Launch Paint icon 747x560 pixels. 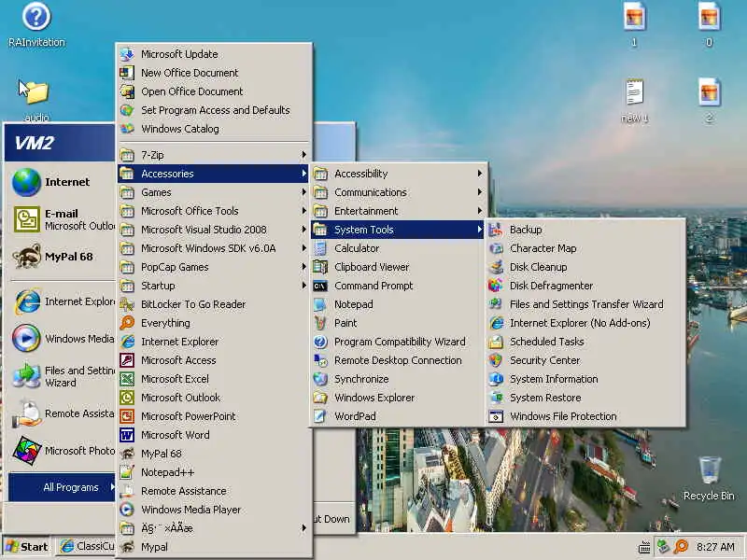click(320, 323)
